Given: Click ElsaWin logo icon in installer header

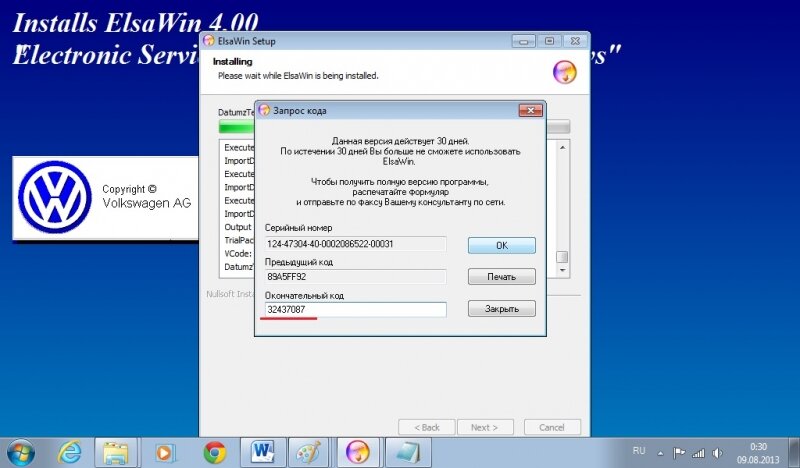Looking at the screenshot, I should pyautogui.click(x=564, y=71).
